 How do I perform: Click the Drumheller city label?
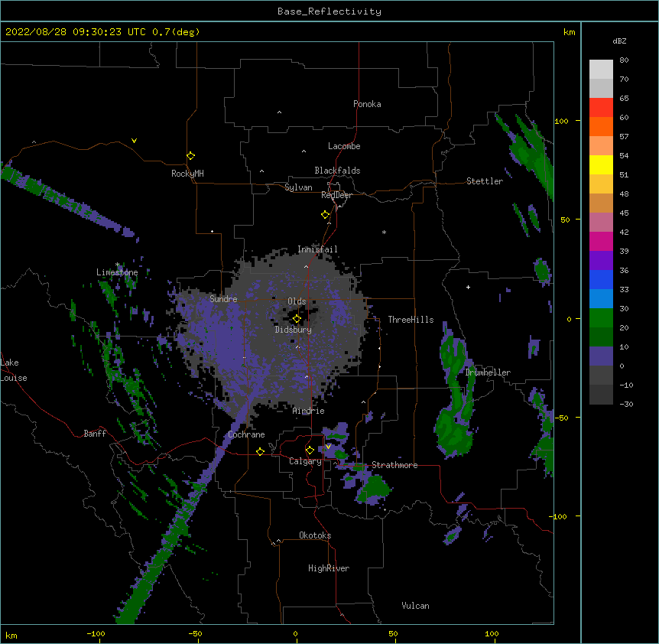(488, 372)
